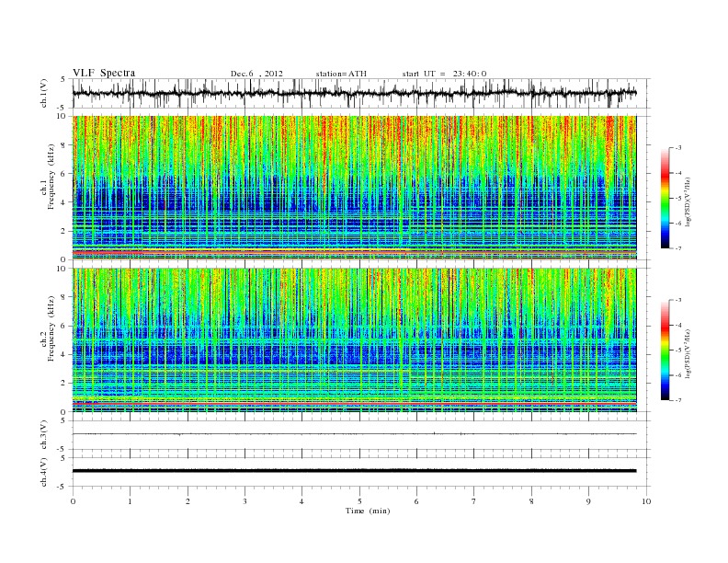Viewport: 728px width, 563px height.
Task: Select the 'Dec.6 , 2012' date text
Action: [x=256, y=74]
